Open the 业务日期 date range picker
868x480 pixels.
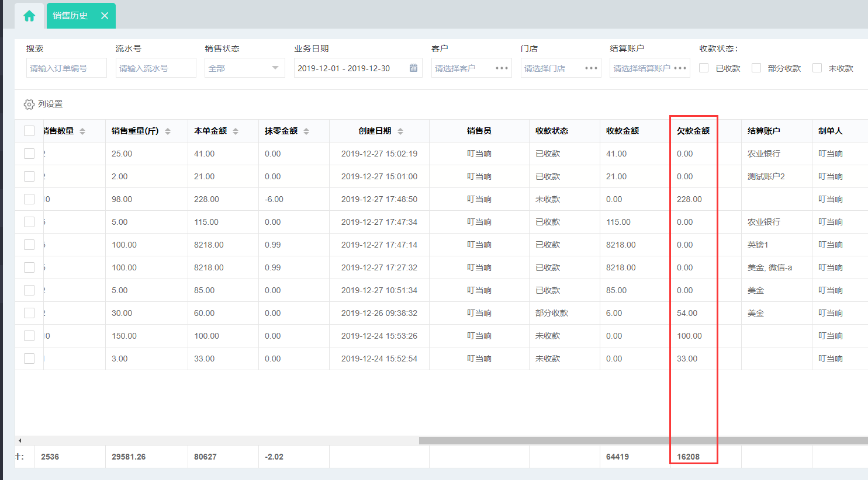[x=351, y=68]
